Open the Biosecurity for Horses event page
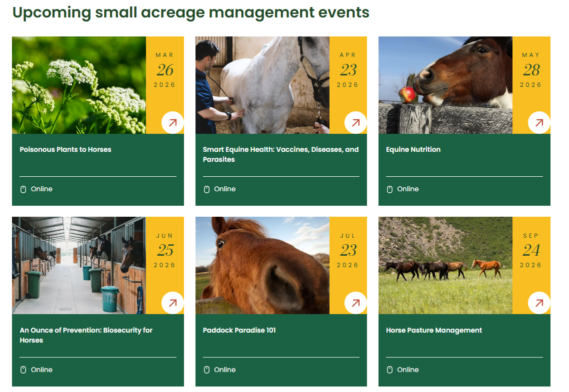The width and height of the screenshot is (569, 392). pos(86,335)
